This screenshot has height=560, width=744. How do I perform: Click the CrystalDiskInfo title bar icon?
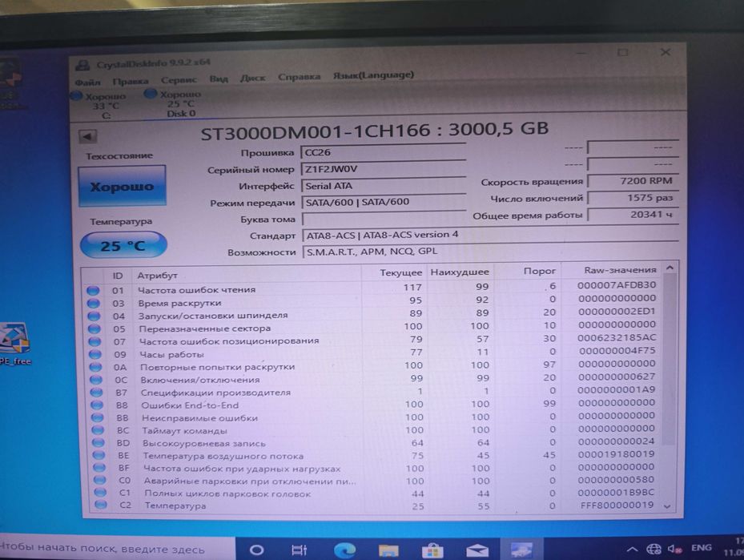[x=82, y=65]
